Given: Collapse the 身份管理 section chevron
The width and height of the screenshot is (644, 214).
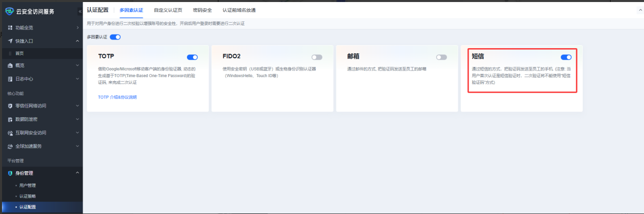Looking at the screenshot, I should pyautogui.click(x=77, y=173).
